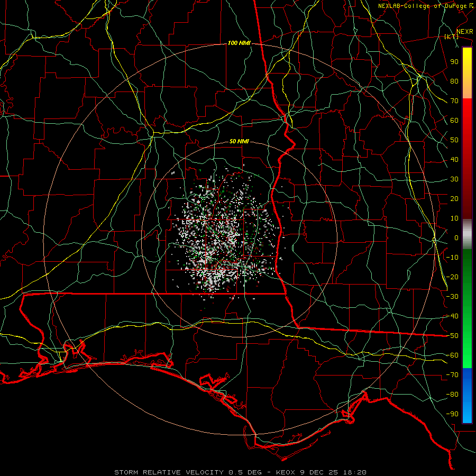Click the "100 NMI" range ring label
The height and width of the screenshot is (476, 476).
tap(239, 43)
